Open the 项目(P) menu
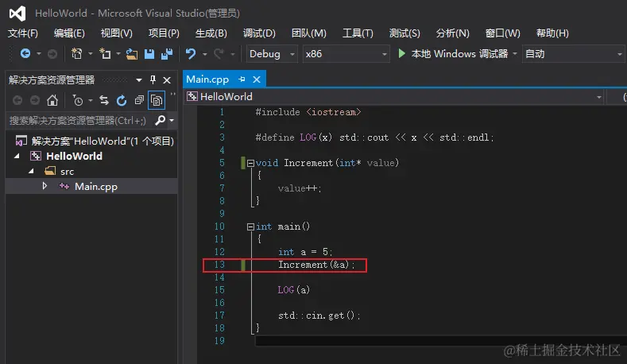The width and height of the screenshot is (627, 364). (164, 33)
